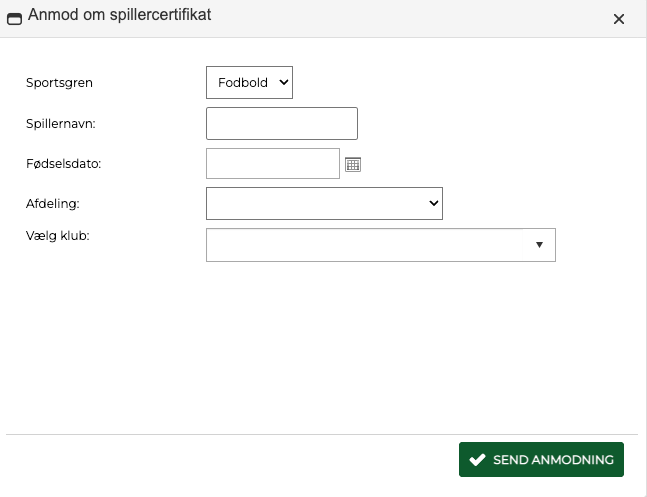Click the chevron arrow on Afdeling select
The width and height of the screenshot is (647, 497).
tap(433, 203)
